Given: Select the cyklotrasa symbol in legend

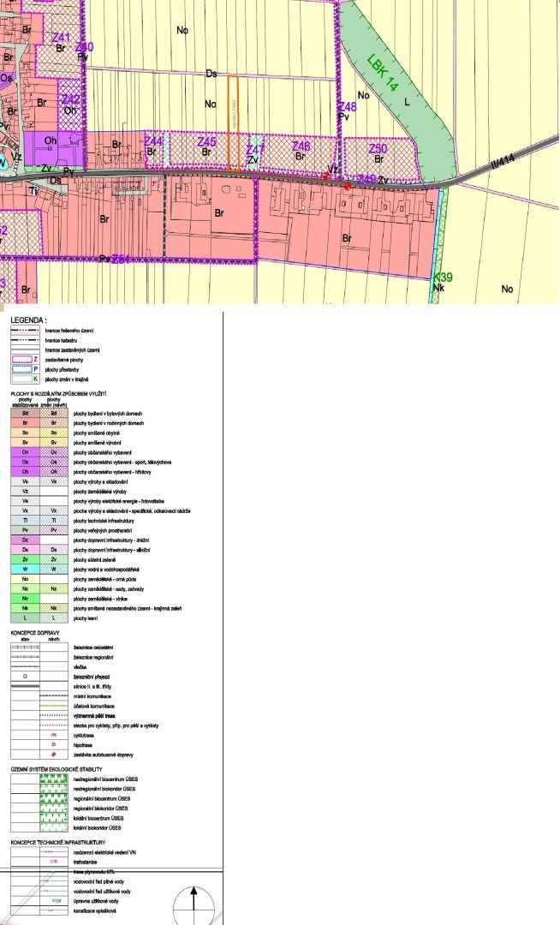Looking at the screenshot, I should pos(54,735).
